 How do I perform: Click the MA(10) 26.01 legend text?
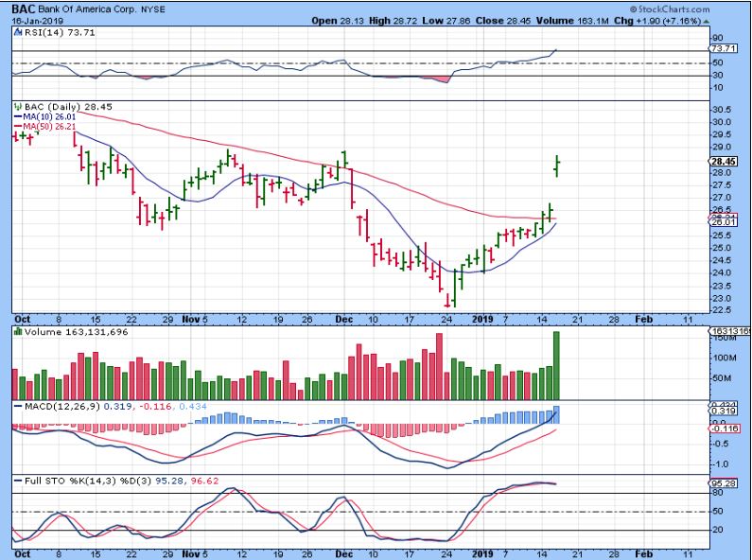coord(49,116)
